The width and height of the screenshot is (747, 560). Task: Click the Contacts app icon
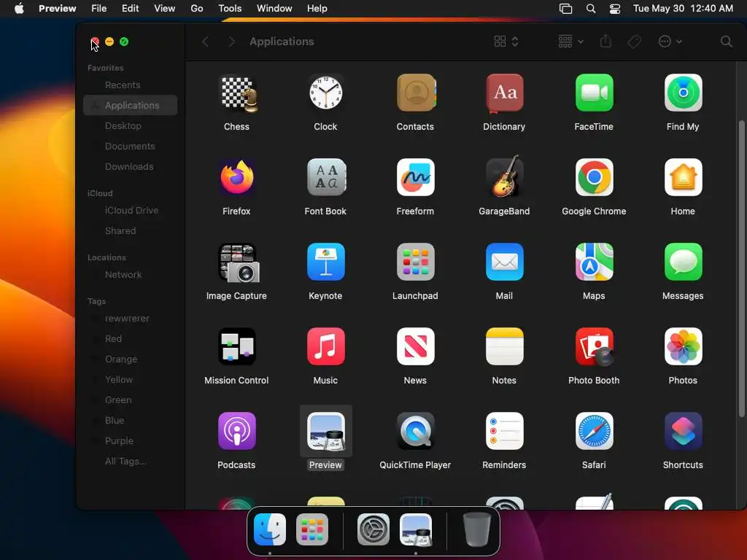(x=415, y=93)
